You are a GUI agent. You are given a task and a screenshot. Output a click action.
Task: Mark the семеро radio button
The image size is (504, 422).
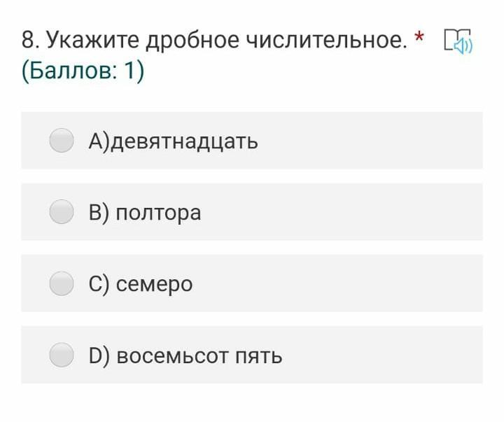click(62, 283)
